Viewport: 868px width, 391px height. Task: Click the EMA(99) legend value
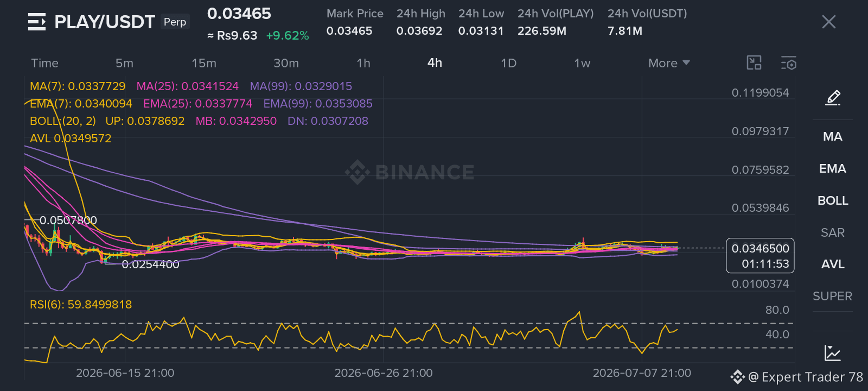point(318,104)
